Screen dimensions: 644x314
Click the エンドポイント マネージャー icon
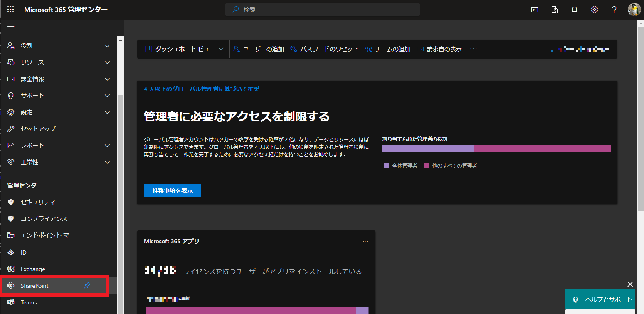click(x=11, y=235)
